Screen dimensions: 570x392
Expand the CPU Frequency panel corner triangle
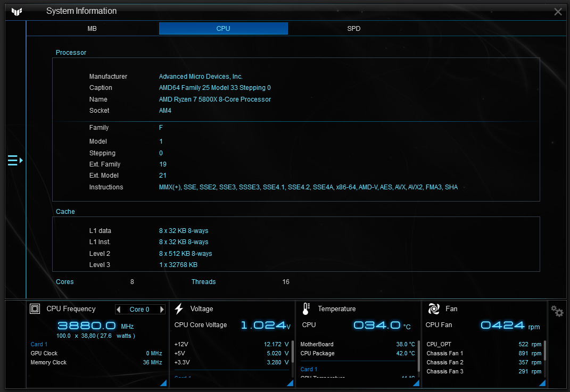pyautogui.click(x=164, y=383)
